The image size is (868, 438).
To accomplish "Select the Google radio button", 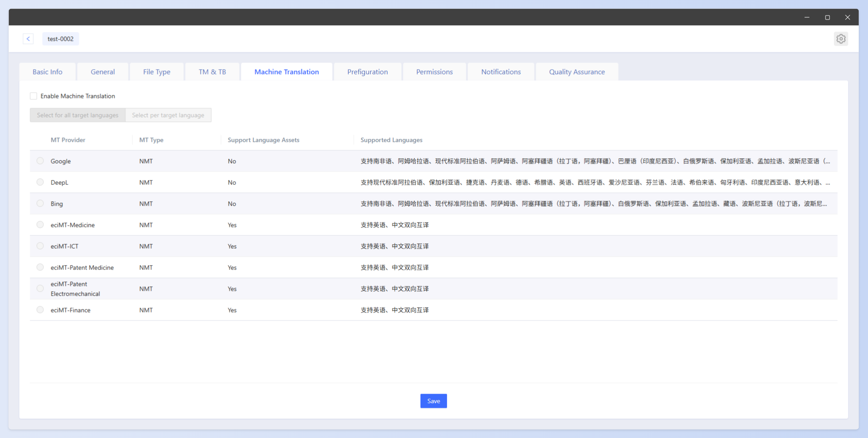I will [x=40, y=161].
